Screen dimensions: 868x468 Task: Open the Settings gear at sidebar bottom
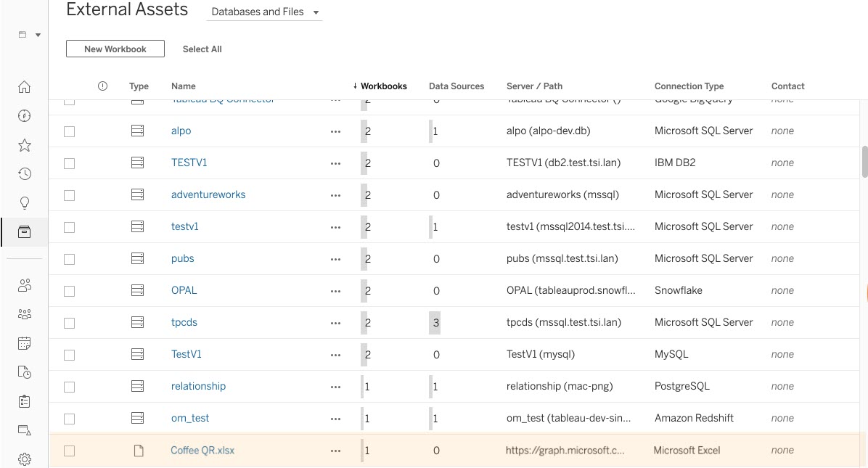pyautogui.click(x=24, y=459)
